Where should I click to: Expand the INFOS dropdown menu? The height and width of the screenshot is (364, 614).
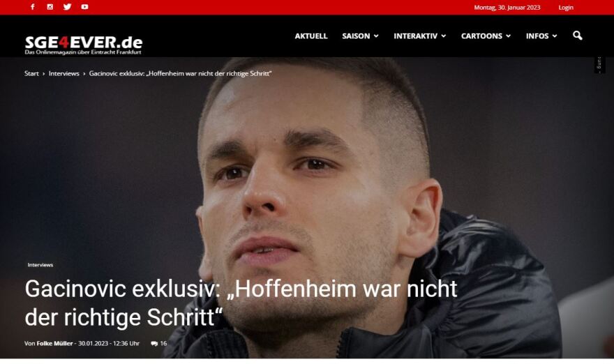tap(541, 36)
